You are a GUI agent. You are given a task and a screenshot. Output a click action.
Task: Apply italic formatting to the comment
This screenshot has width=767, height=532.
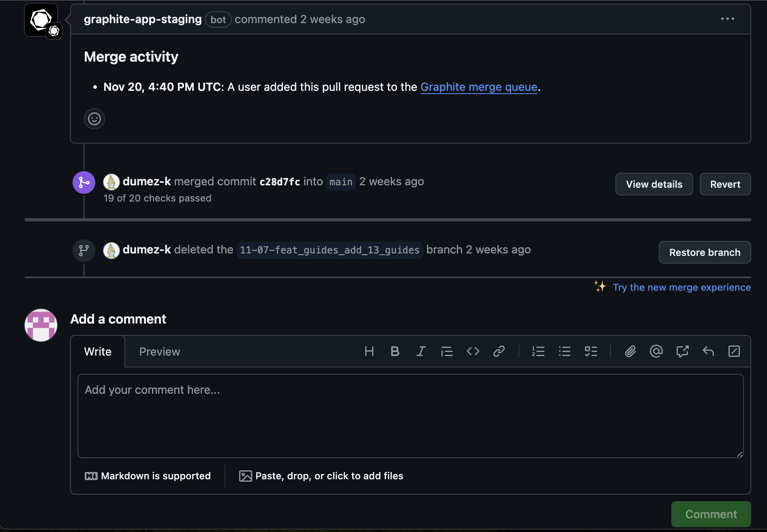point(421,351)
